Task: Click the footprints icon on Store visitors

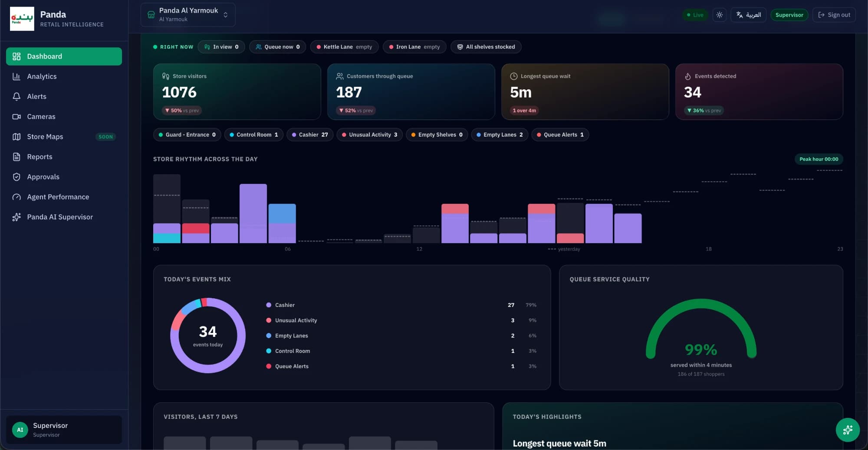Action: coord(166,76)
